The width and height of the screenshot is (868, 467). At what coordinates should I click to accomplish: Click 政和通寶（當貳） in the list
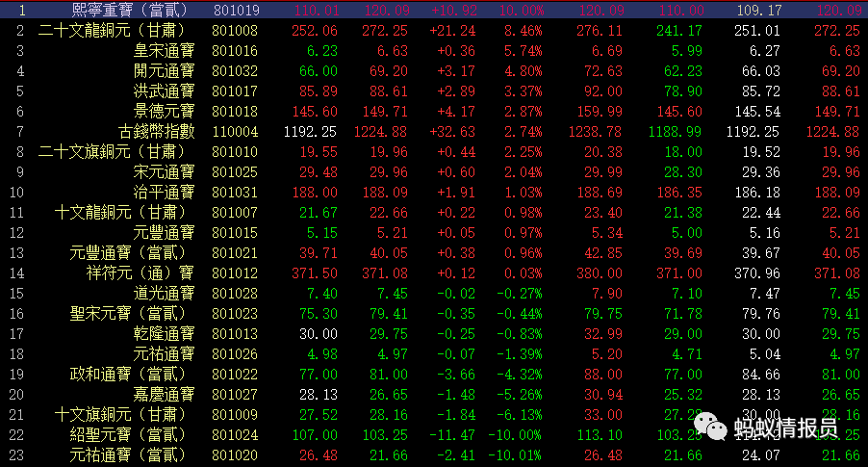pyautogui.click(x=128, y=375)
